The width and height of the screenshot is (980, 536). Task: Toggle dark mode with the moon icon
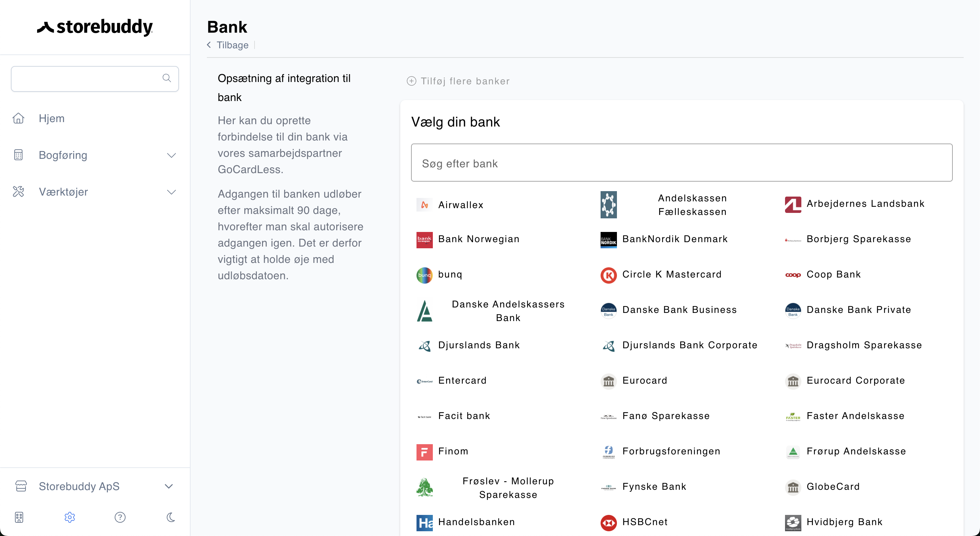pyautogui.click(x=171, y=517)
